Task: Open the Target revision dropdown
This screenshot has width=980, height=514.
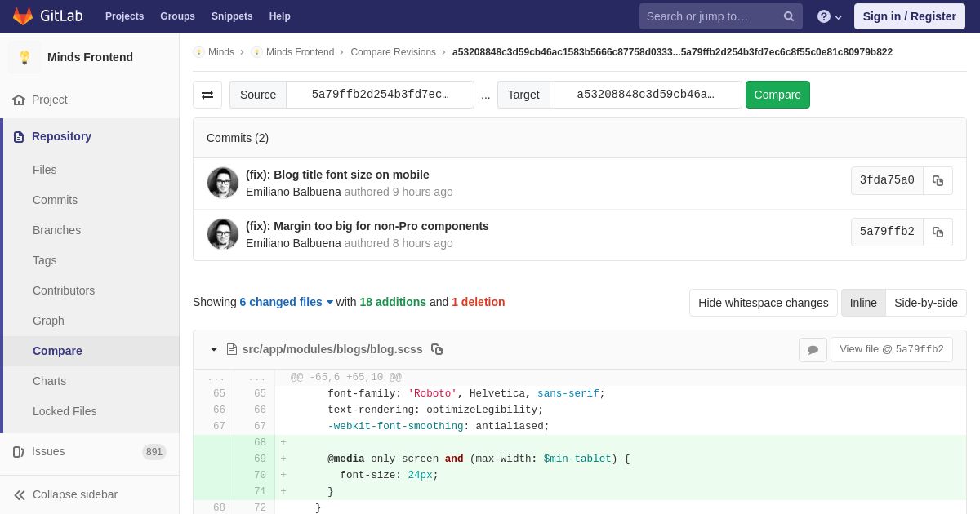Action: click(x=645, y=95)
